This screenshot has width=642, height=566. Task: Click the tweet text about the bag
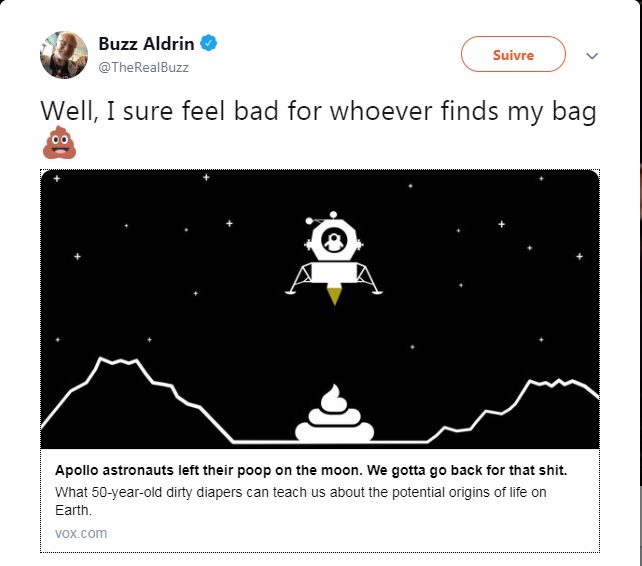pos(318,111)
